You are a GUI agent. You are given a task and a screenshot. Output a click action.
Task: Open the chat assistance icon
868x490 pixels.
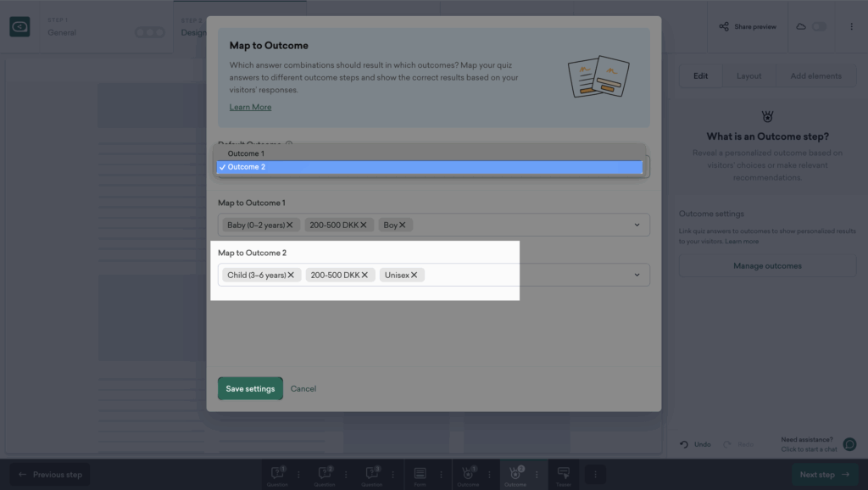[x=849, y=444]
